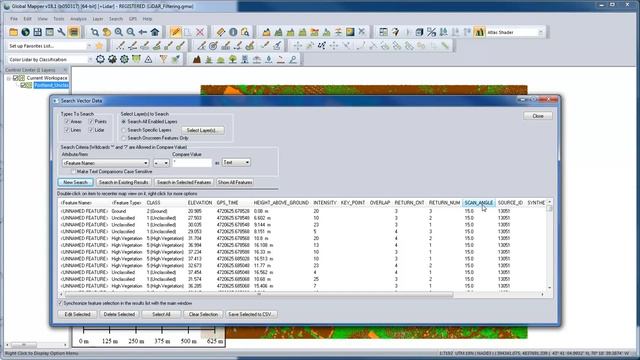640x360 pixels.
Task: Click the Compare Value input field
Action: click(192, 163)
